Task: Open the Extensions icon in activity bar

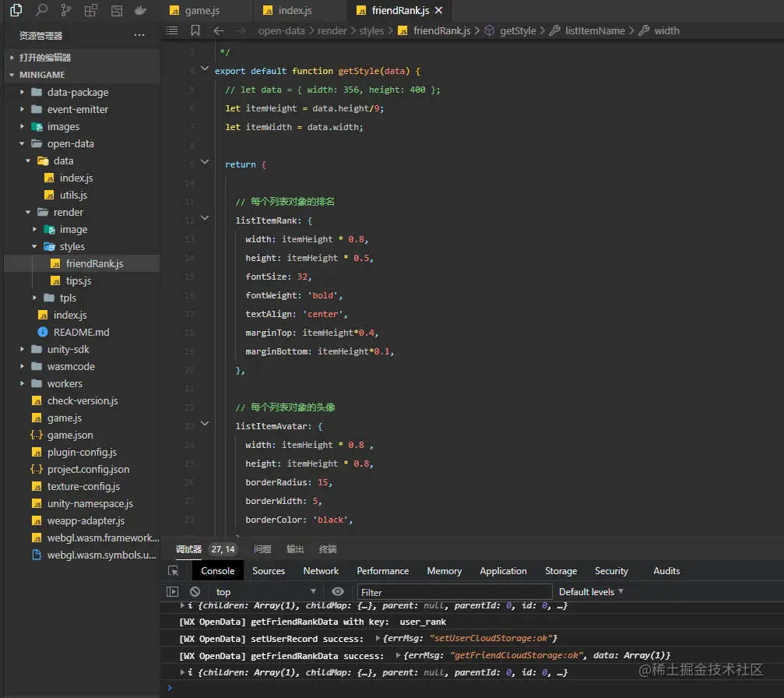Action: click(91, 10)
